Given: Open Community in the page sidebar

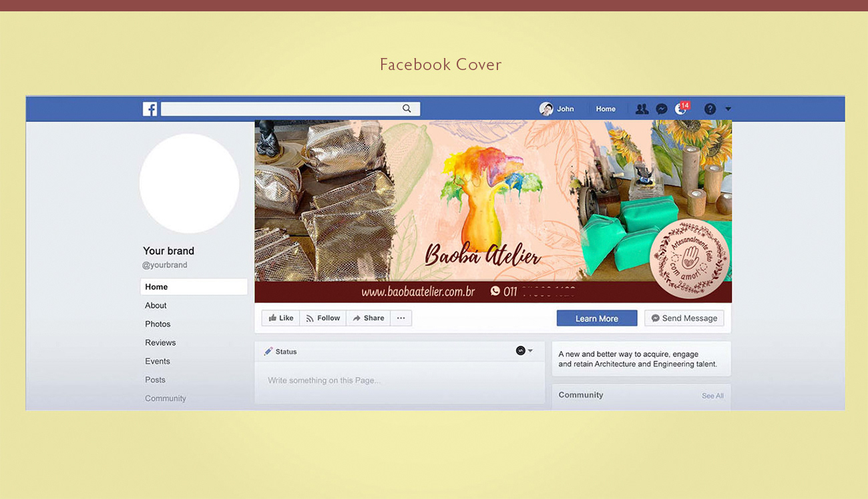Looking at the screenshot, I should click(x=166, y=399).
